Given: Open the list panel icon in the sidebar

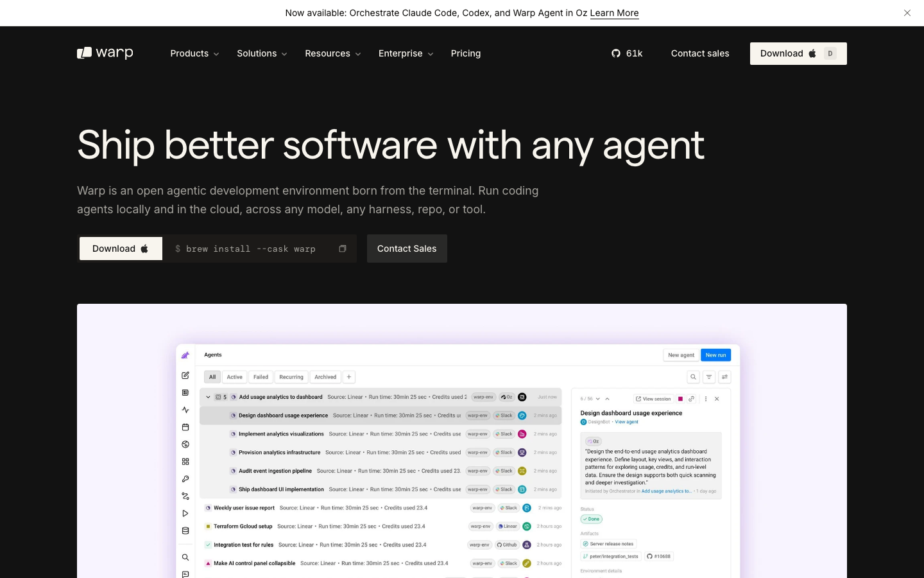Looking at the screenshot, I should point(185,392).
